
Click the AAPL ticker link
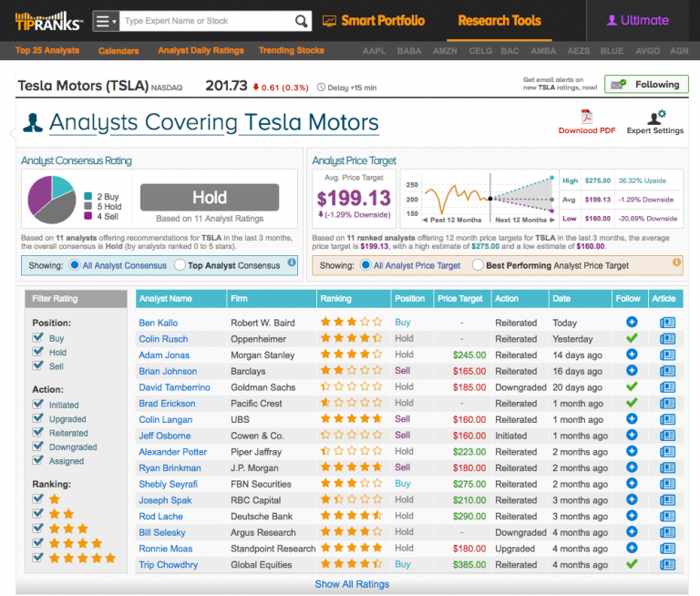click(x=374, y=51)
